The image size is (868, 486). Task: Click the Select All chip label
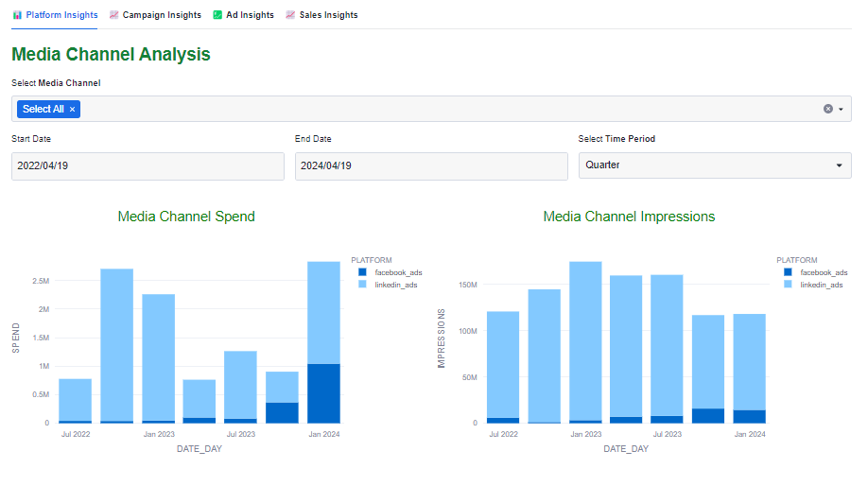tap(43, 110)
